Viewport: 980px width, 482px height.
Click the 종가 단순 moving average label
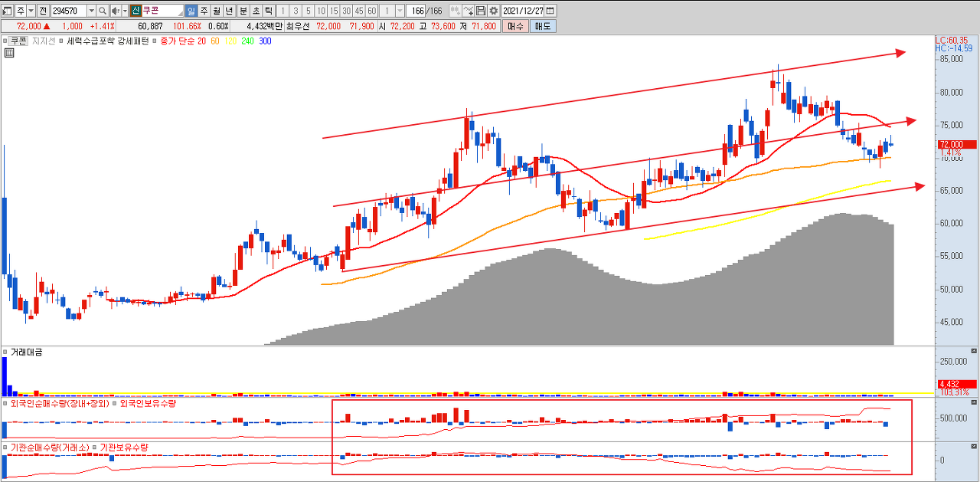click(178, 41)
